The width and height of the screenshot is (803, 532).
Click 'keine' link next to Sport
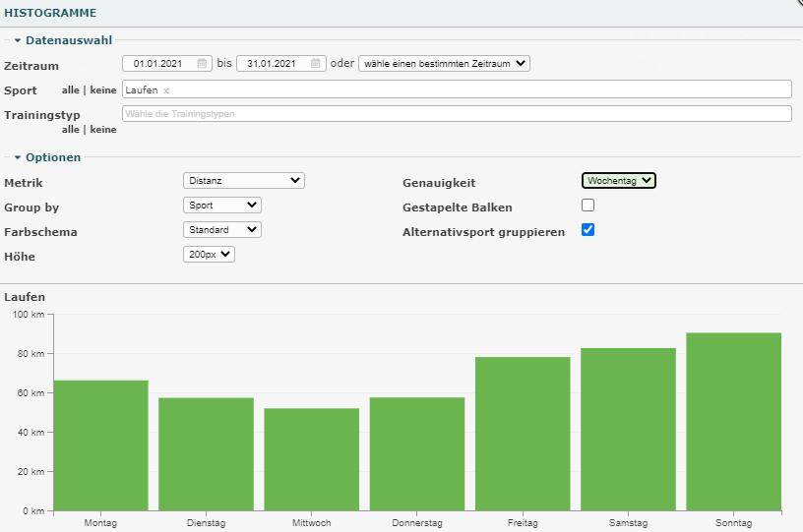[x=103, y=90]
